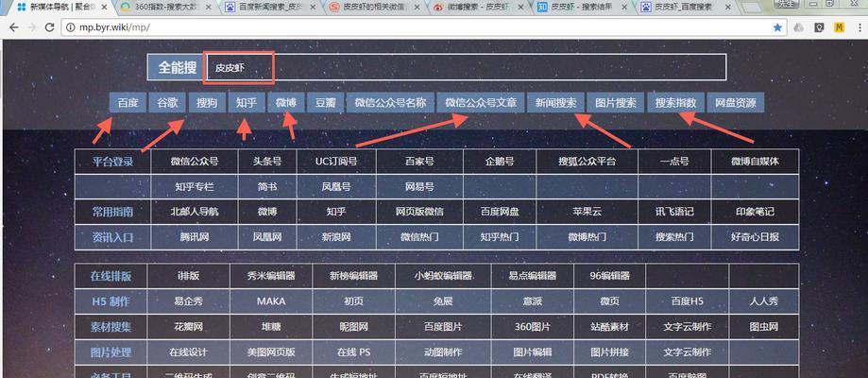Search with the 知乎 button under search box

[x=247, y=103]
